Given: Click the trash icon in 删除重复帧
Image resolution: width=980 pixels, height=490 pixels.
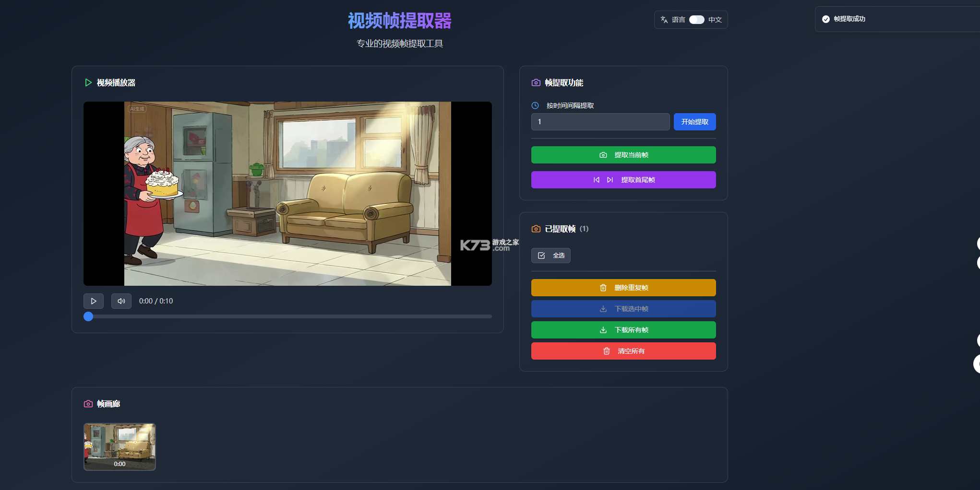Looking at the screenshot, I should (603, 288).
